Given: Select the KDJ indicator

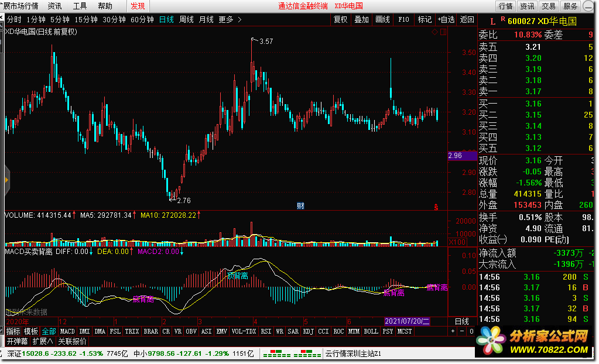Looking at the screenshot, I should pyautogui.click(x=308, y=331).
